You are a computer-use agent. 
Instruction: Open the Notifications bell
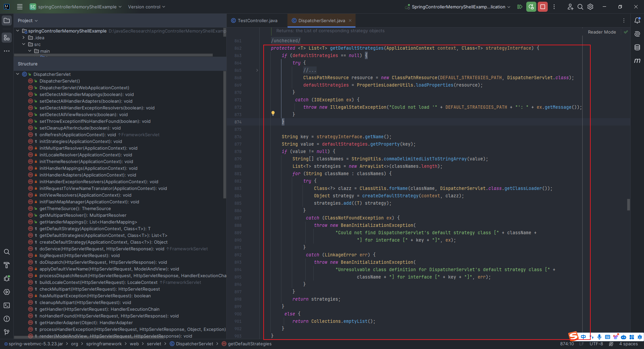637,20
